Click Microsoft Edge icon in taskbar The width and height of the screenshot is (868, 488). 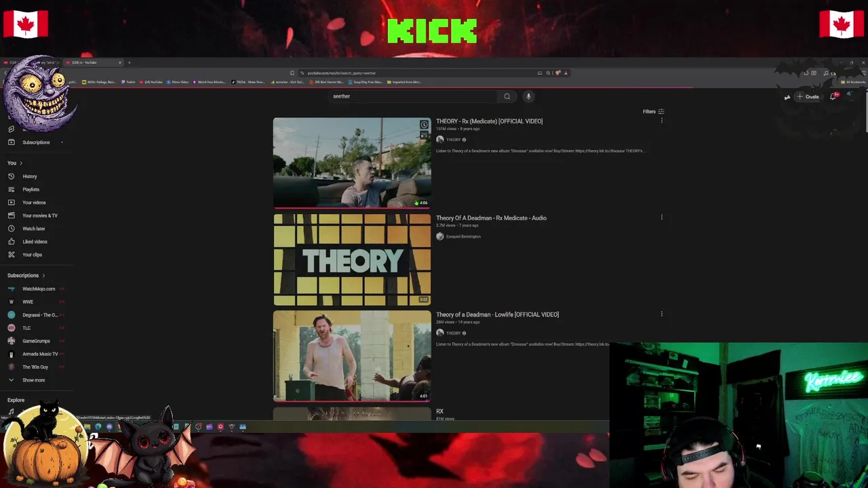pyautogui.click(x=98, y=426)
